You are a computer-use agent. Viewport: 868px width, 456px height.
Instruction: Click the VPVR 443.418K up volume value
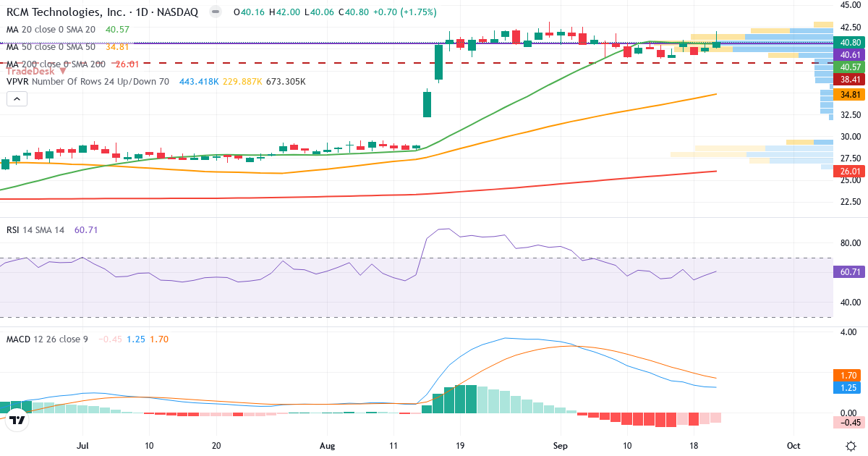(x=199, y=82)
